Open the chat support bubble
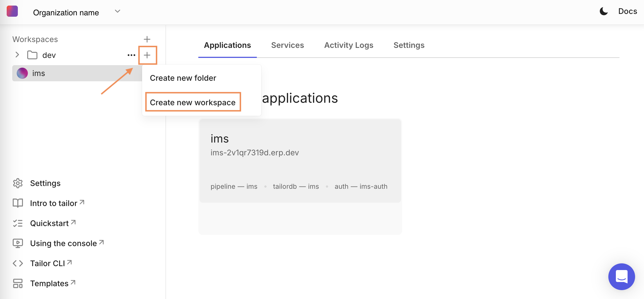The image size is (644, 299). 621,276
